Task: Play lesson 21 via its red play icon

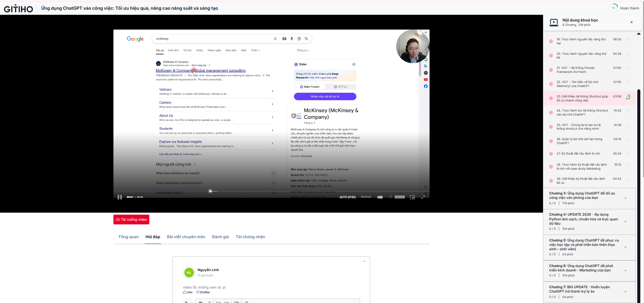Action: tap(551, 70)
